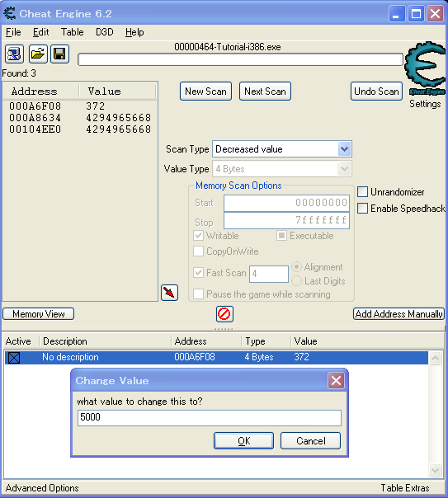Select the Last Digits radio button

click(296, 281)
